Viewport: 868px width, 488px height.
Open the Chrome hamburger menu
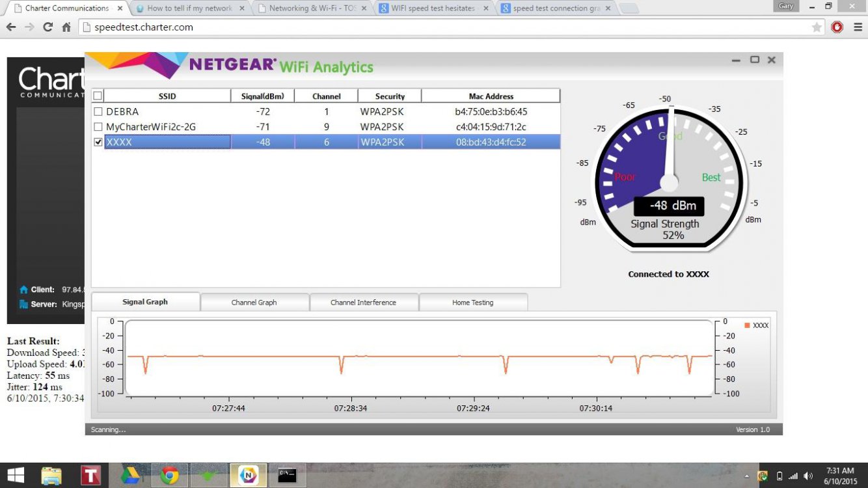click(x=857, y=27)
